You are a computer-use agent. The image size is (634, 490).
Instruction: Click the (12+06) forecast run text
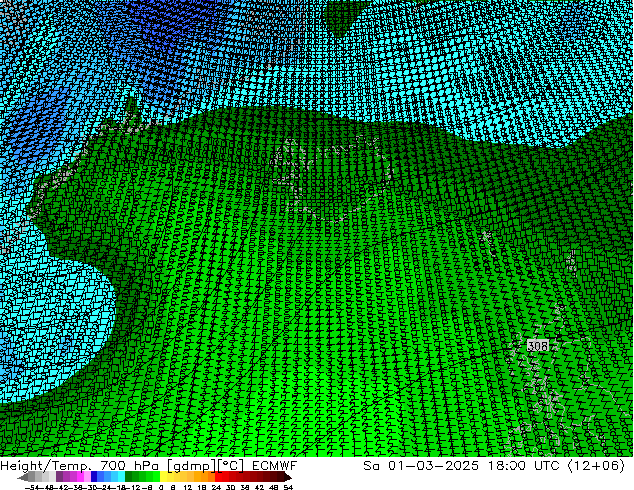point(596,466)
